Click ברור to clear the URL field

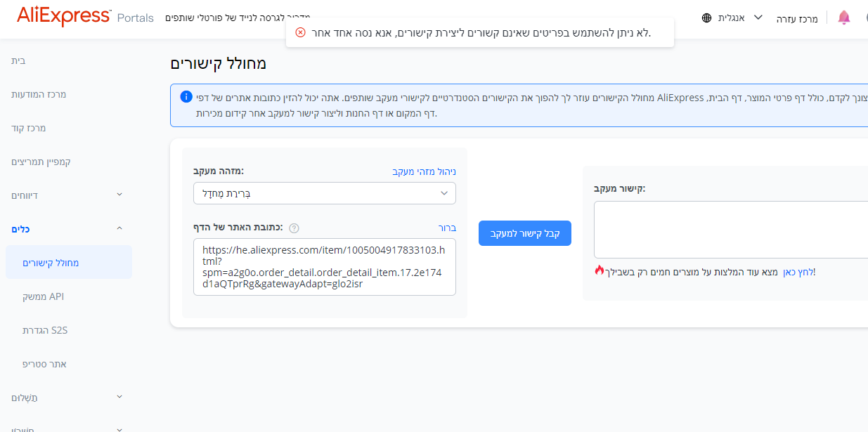click(x=447, y=228)
